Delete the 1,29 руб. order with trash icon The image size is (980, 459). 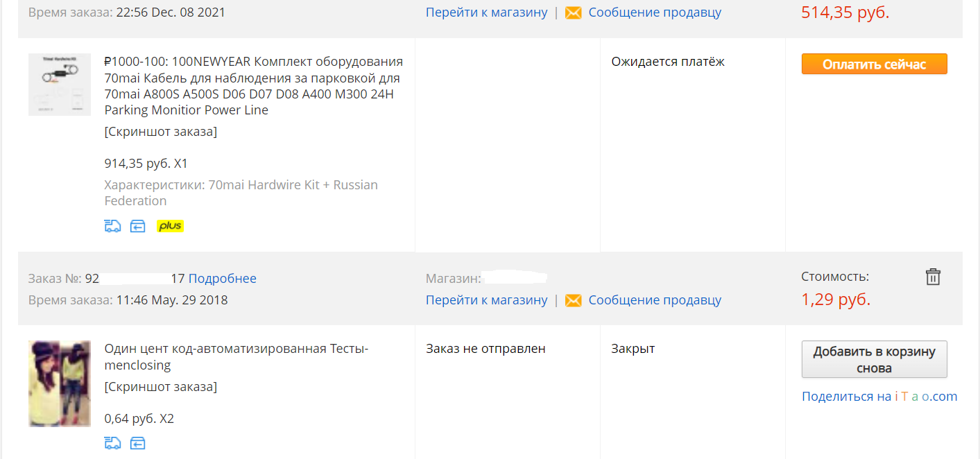coord(933,277)
